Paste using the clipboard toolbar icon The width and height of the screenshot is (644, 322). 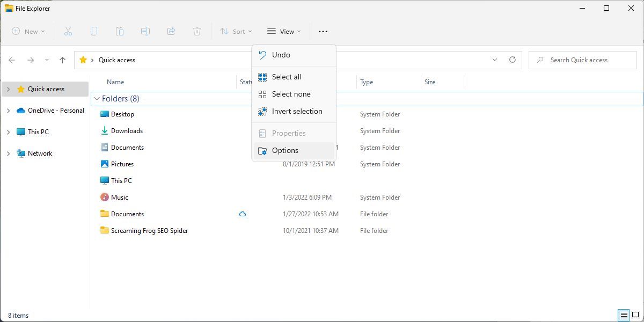click(120, 31)
